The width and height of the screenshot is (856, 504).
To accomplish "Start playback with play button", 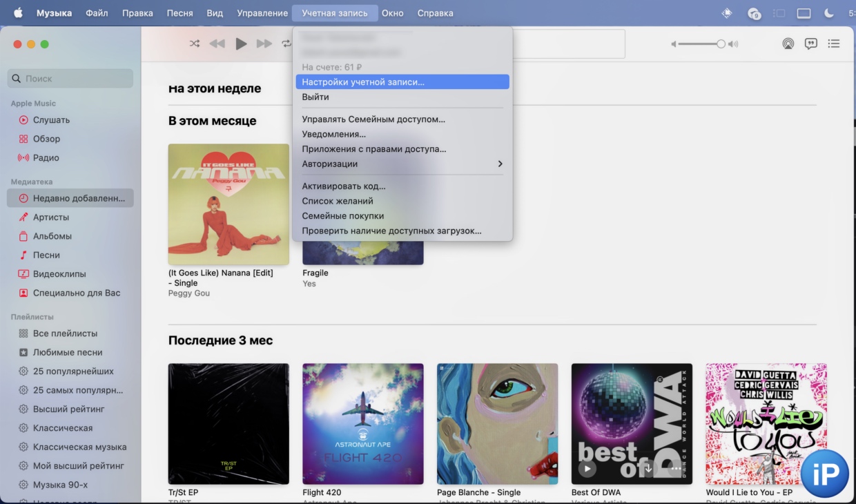I will click(241, 43).
